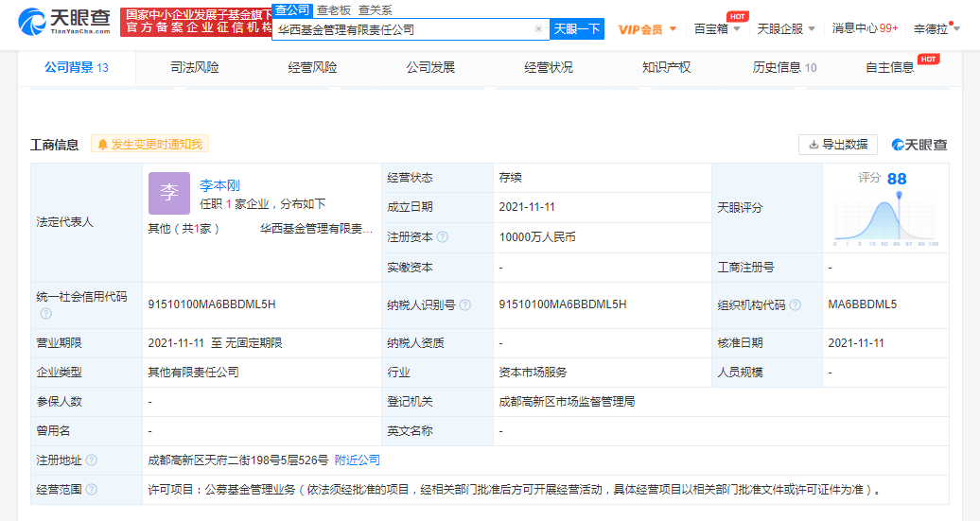Open 华西基金管理有限责... company link
Viewport: 980px width, 521px height.
click(316, 229)
